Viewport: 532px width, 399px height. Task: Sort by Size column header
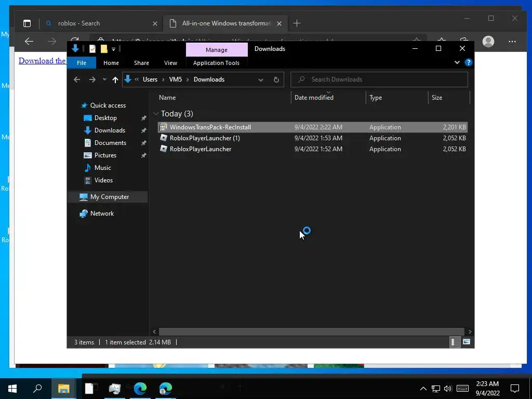click(x=436, y=97)
